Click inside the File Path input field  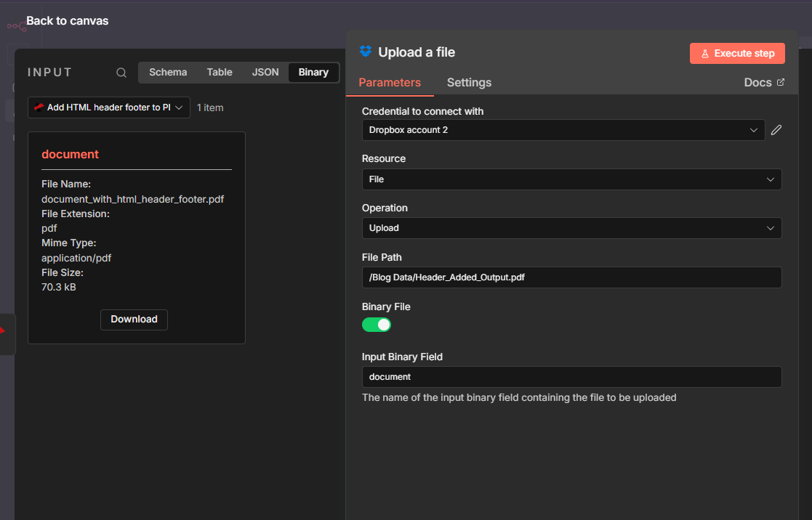[571, 277]
